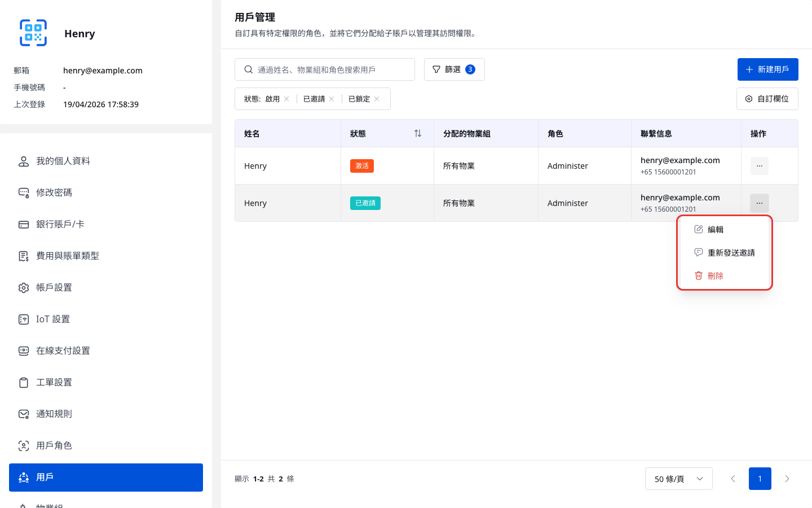Choose 刪除 from the actions menu
The width and height of the screenshot is (812, 508).
click(725, 276)
